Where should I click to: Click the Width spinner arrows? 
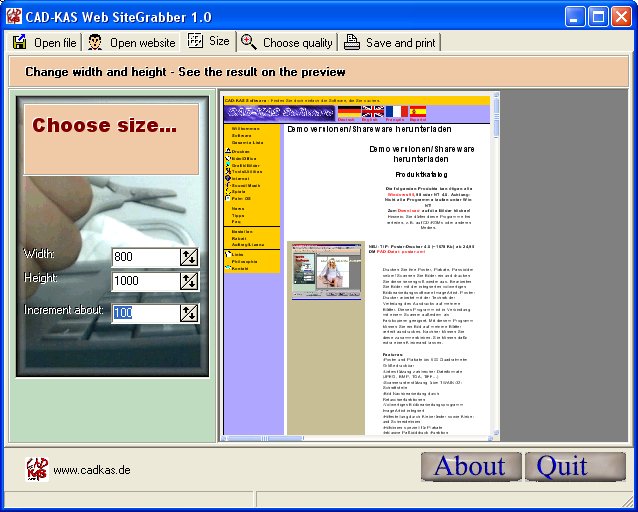188,257
